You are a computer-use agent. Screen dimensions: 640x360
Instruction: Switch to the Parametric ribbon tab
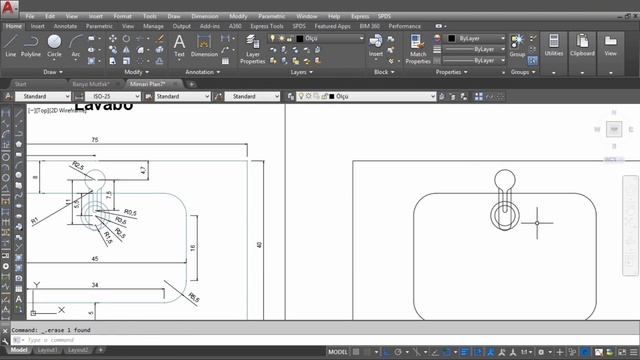[99, 26]
